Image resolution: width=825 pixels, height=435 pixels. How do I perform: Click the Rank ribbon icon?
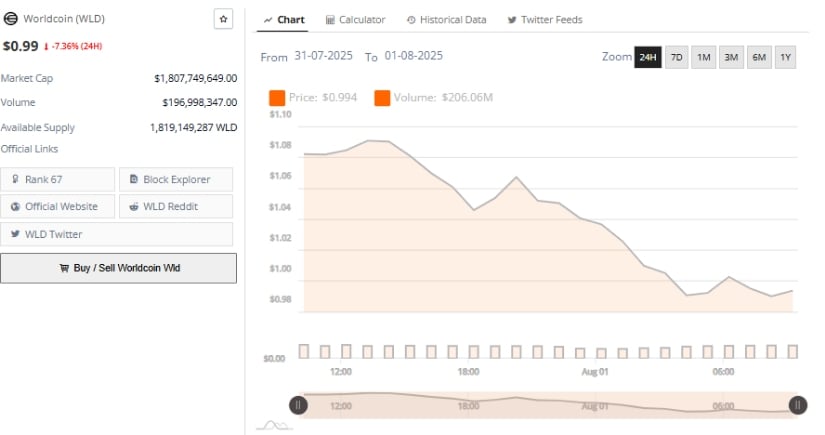point(15,179)
